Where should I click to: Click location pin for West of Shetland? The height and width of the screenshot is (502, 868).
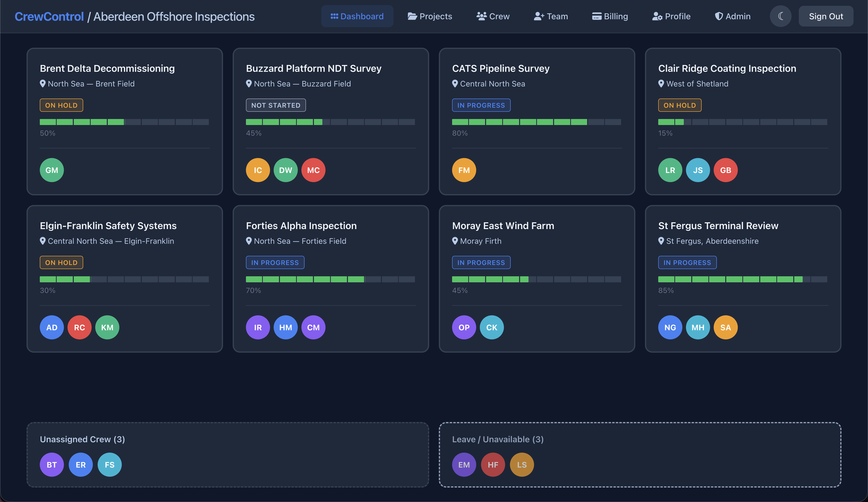[661, 84]
